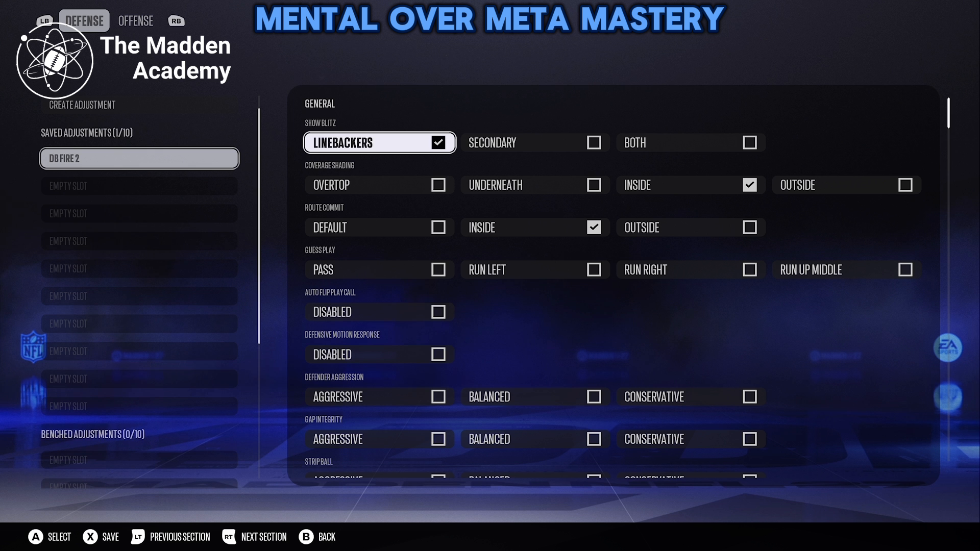
Task: Click the Benched Adjustments (0/10) heading
Action: 93,434
